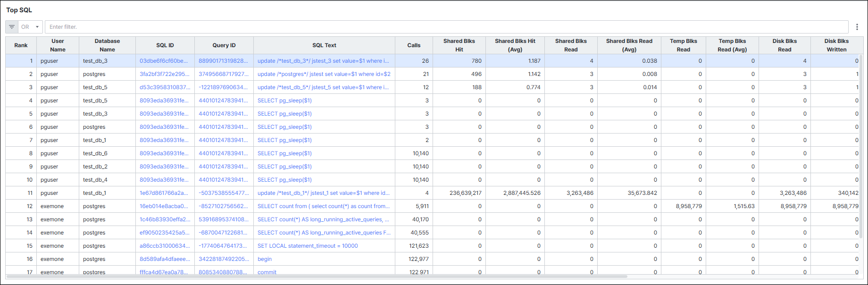Sort by the Temp Blks Read column header
This screenshot has width=868, height=285.
[683, 45]
